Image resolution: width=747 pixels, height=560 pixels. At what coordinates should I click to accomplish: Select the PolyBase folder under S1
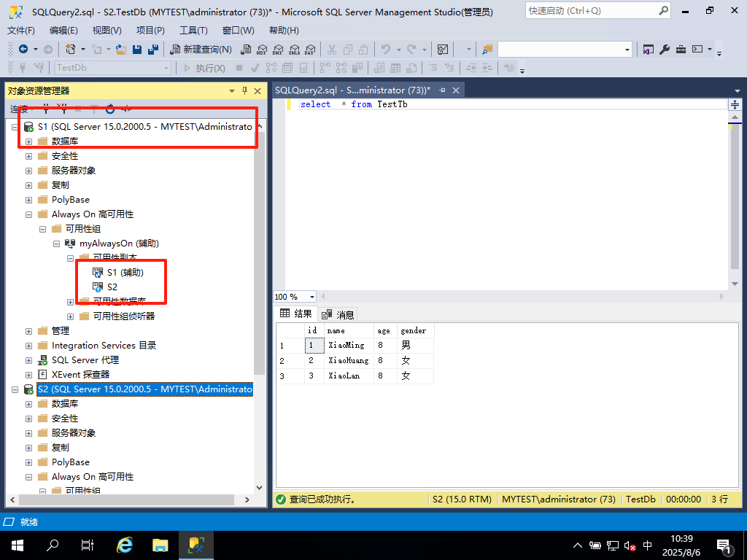[x=71, y=200]
